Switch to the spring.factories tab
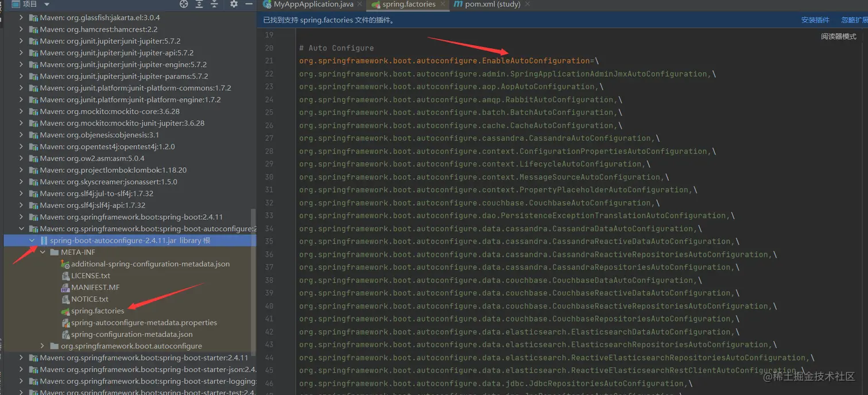 [x=409, y=4]
